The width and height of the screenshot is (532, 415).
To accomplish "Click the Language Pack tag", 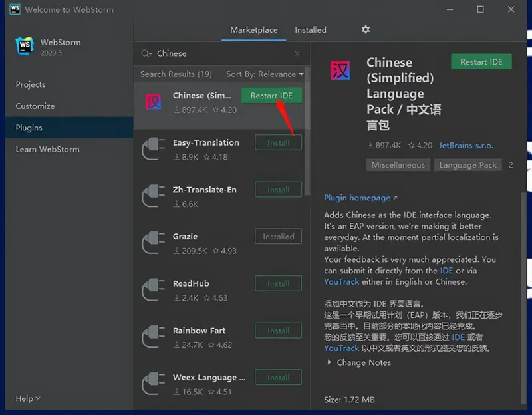I will coord(468,165).
